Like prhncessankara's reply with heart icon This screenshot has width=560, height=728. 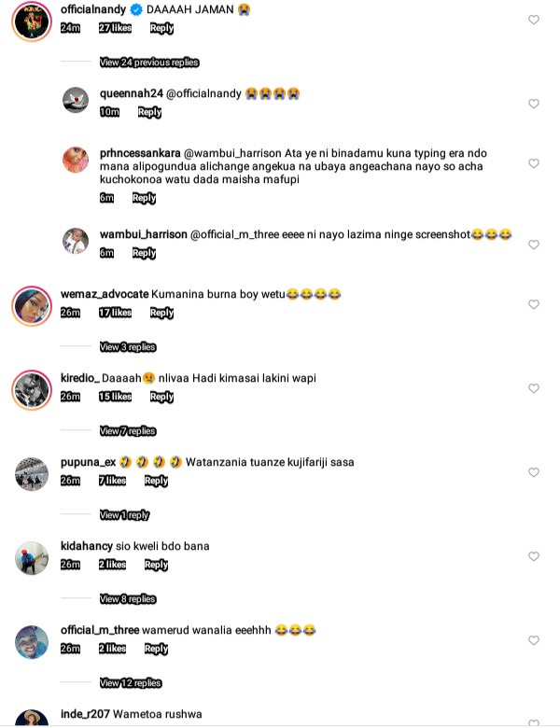tap(534, 163)
